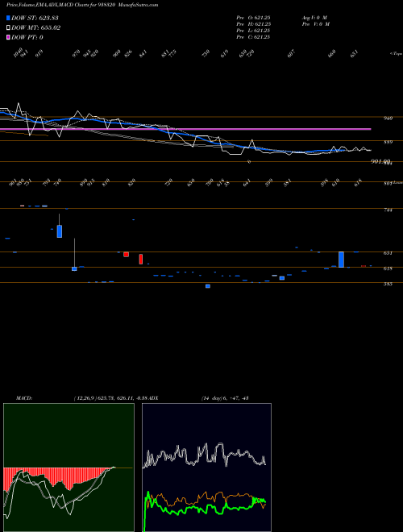This screenshot has height=532, width=403.
Task: Select the DOW MT: 635.02 legend label
Action: (x=36, y=28)
